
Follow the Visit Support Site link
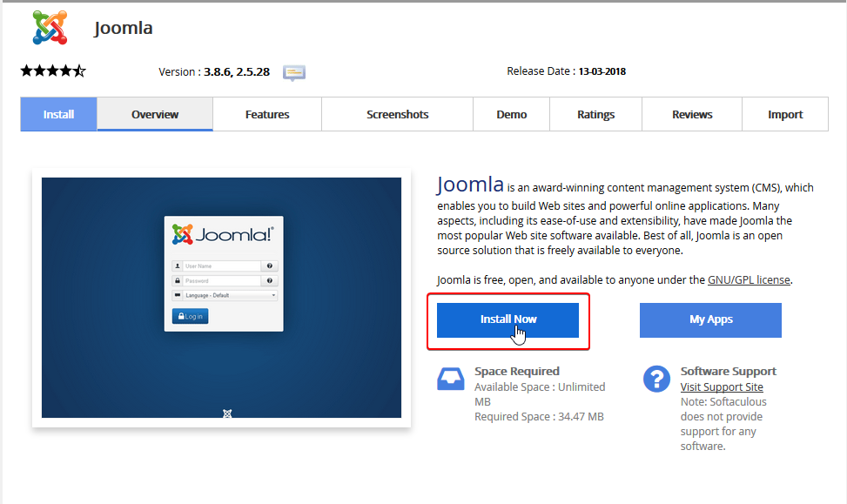(x=722, y=386)
